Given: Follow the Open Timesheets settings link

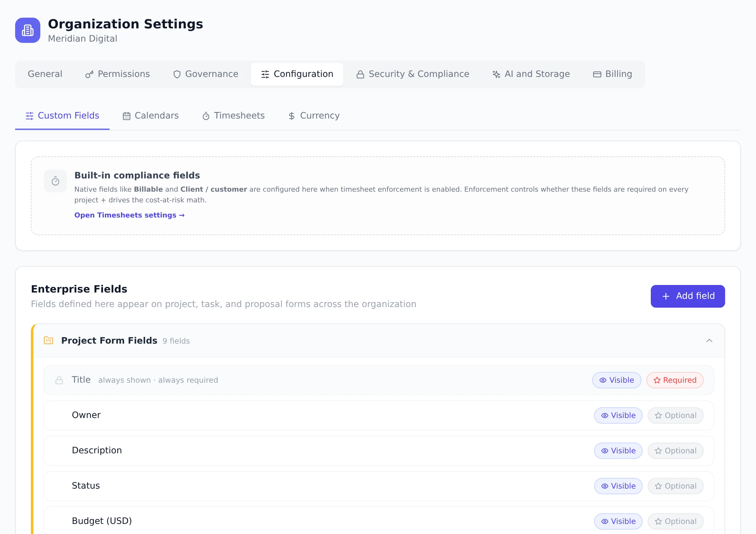Looking at the screenshot, I should 129,215.
